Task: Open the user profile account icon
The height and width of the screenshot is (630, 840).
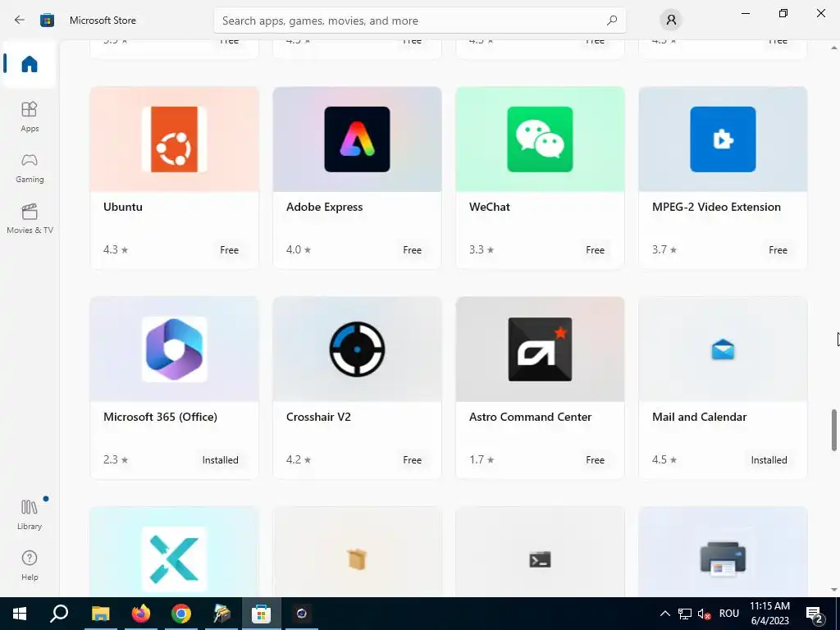Action: coord(671,21)
